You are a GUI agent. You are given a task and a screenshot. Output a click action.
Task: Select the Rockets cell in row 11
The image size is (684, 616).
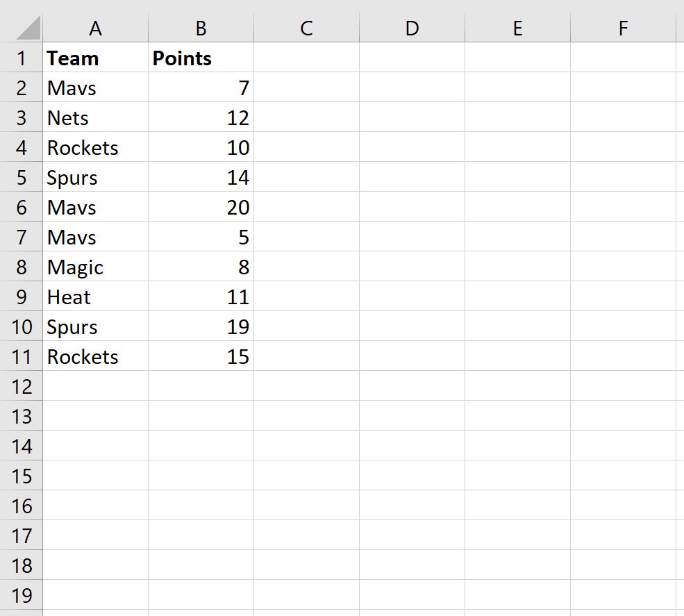tap(96, 356)
